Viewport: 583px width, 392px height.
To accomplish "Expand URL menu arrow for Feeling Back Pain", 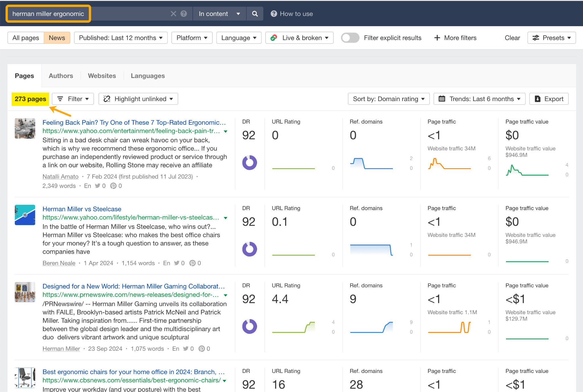I will click(x=225, y=132).
